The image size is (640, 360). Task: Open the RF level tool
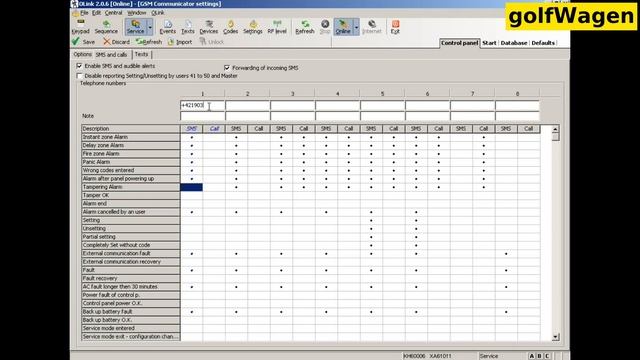click(277, 27)
